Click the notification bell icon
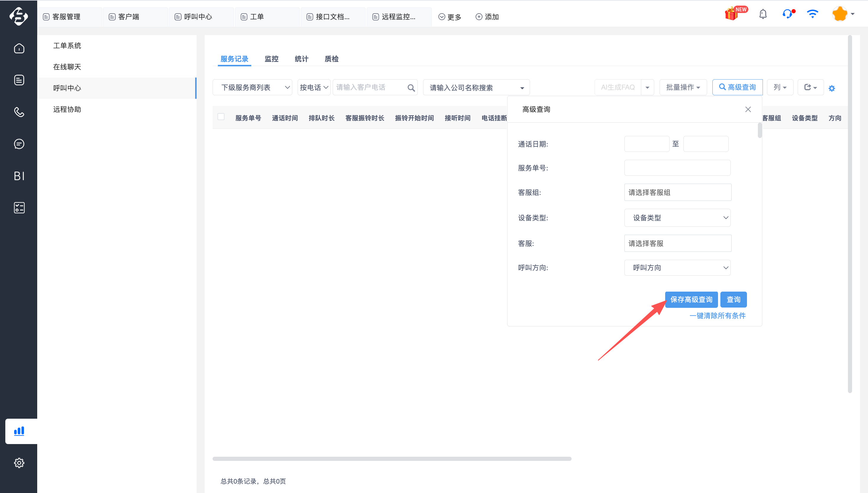Image resolution: width=868 pixels, height=493 pixels. click(x=763, y=14)
